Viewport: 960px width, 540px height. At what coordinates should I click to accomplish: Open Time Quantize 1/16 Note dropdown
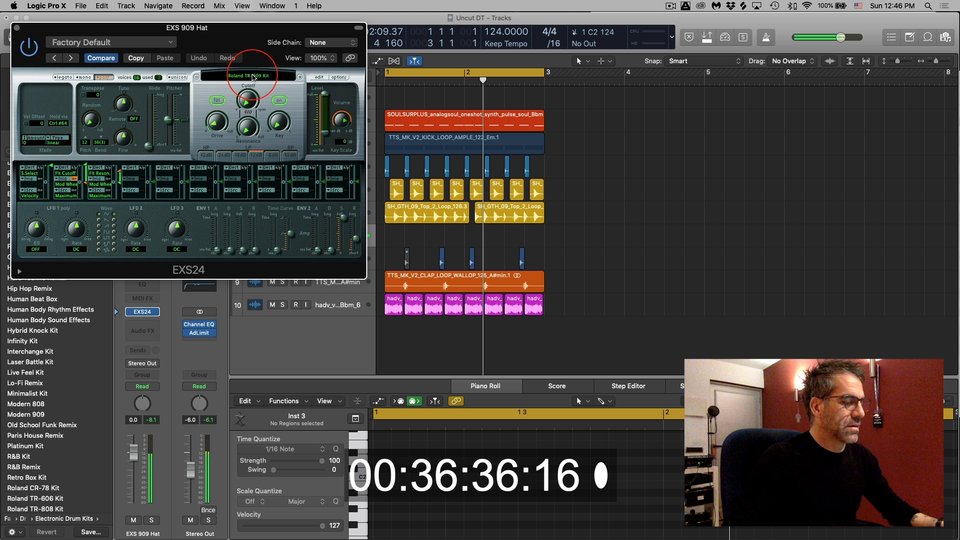pyautogui.click(x=290, y=449)
